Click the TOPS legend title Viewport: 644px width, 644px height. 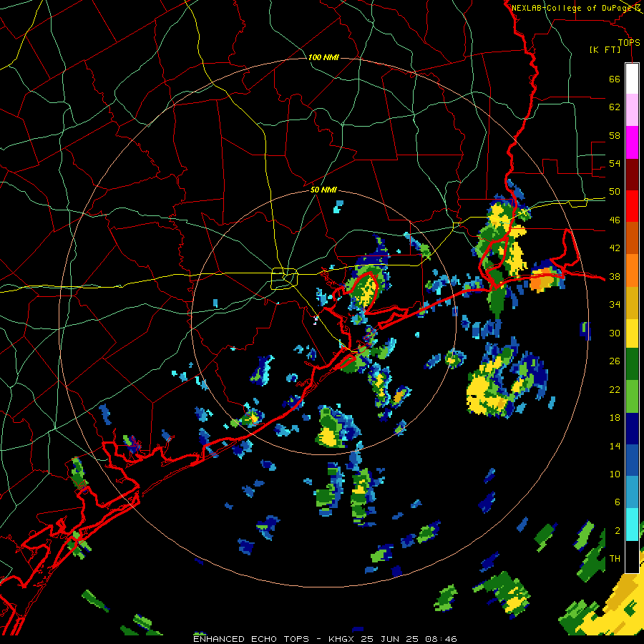(x=629, y=42)
